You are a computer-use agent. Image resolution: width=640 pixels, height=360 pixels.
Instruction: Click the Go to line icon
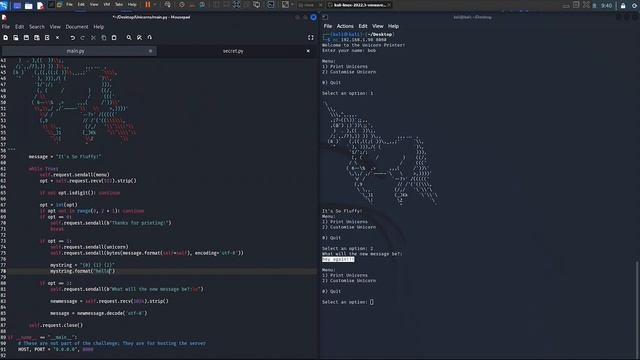click(150, 38)
